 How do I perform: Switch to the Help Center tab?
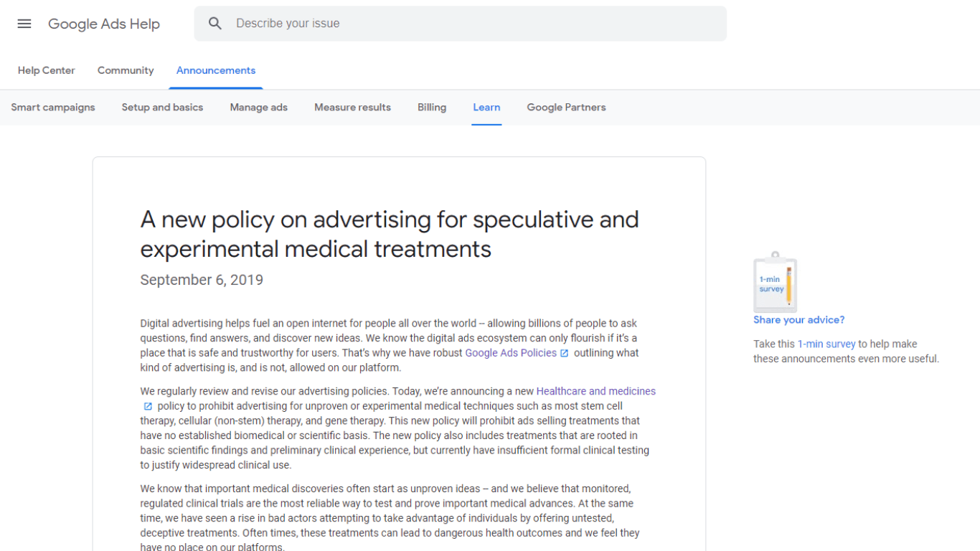pyautogui.click(x=47, y=70)
